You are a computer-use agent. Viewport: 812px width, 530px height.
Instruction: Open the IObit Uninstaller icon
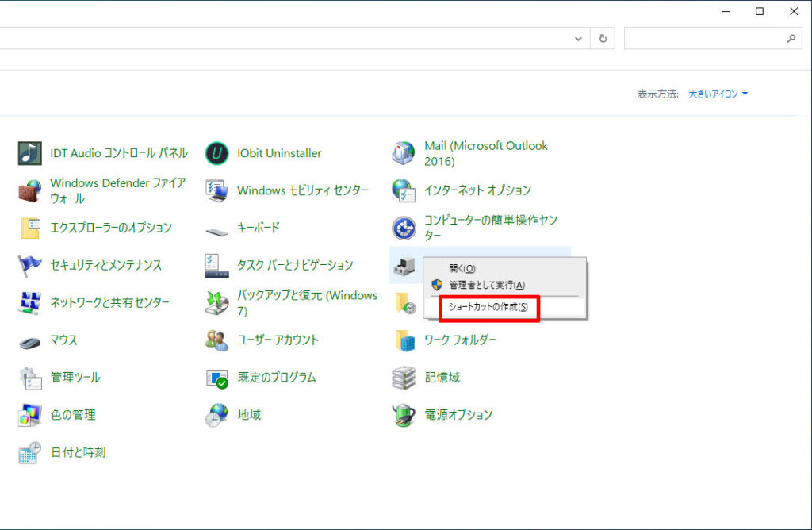tap(216, 153)
